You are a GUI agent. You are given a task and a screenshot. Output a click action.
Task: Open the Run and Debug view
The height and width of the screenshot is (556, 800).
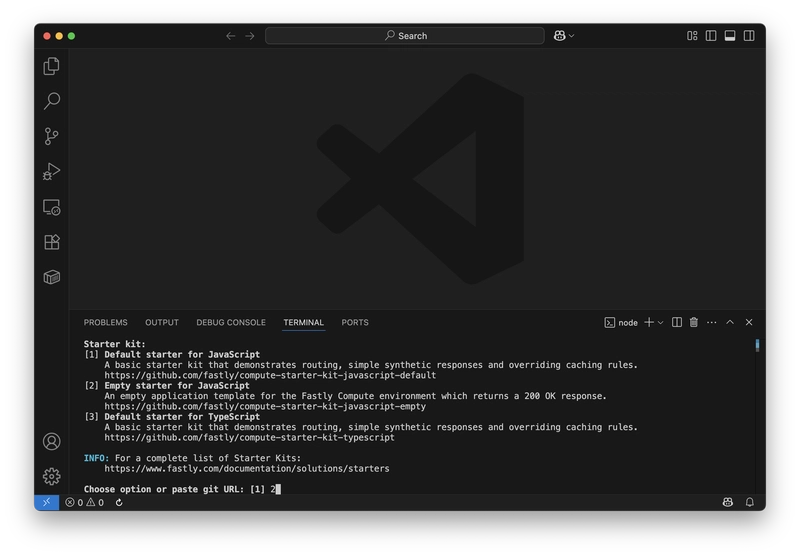pyautogui.click(x=52, y=172)
